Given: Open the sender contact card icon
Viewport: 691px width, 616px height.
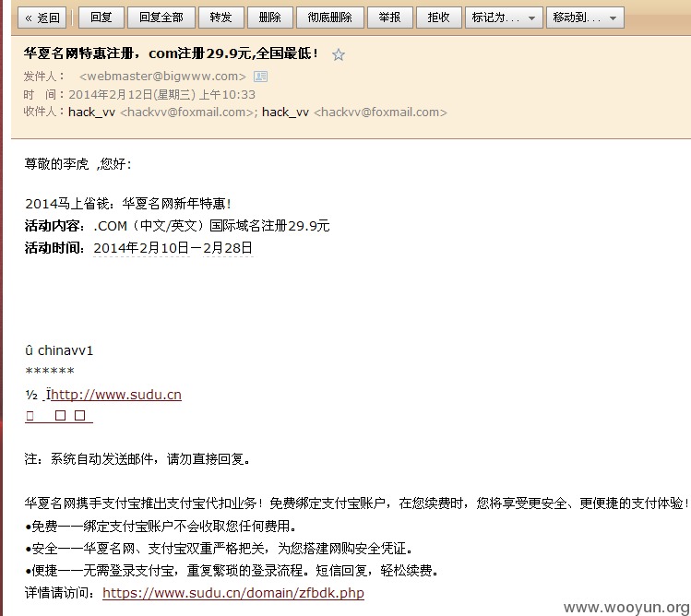Looking at the screenshot, I should (260, 77).
